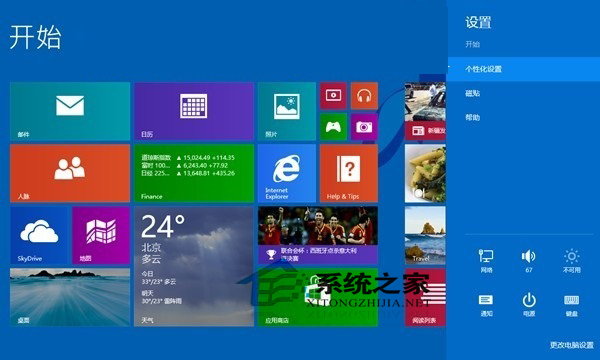Click the 设置 panel title
Viewport: 600px width, 360px height.
click(x=478, y=22)
